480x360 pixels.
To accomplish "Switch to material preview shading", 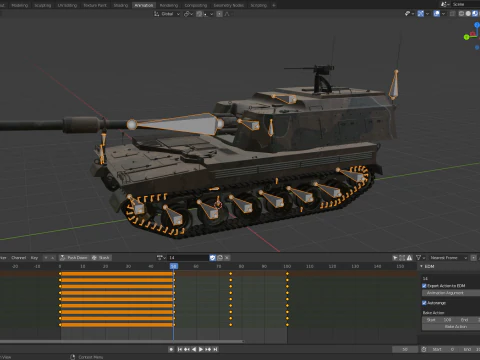I will [x=475, y=14].
